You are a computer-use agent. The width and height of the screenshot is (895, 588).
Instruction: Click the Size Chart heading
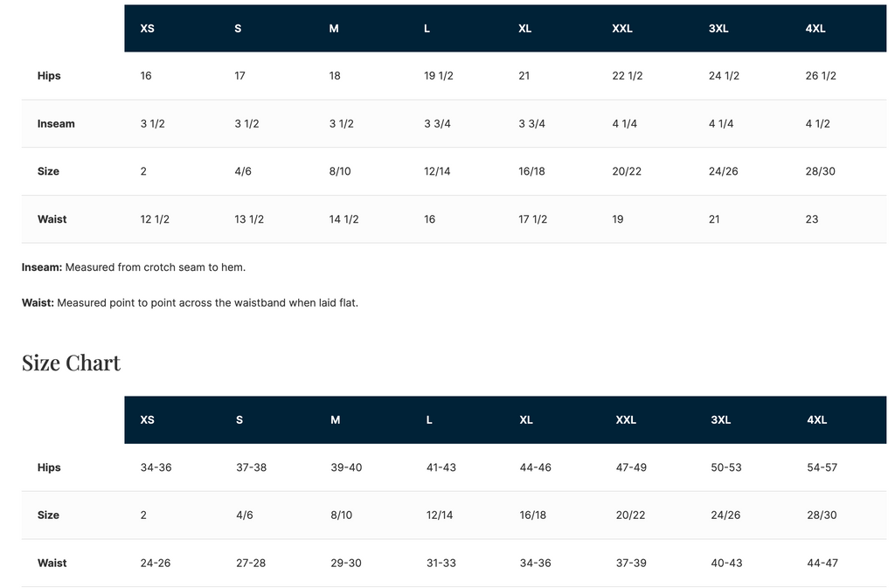pos(72,363)
